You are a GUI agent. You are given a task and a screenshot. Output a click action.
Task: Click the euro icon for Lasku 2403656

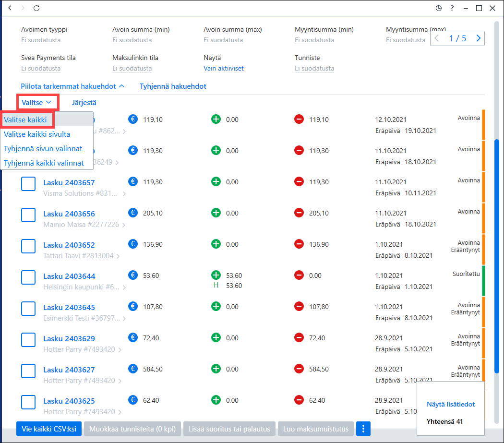(x=133, y=213)
